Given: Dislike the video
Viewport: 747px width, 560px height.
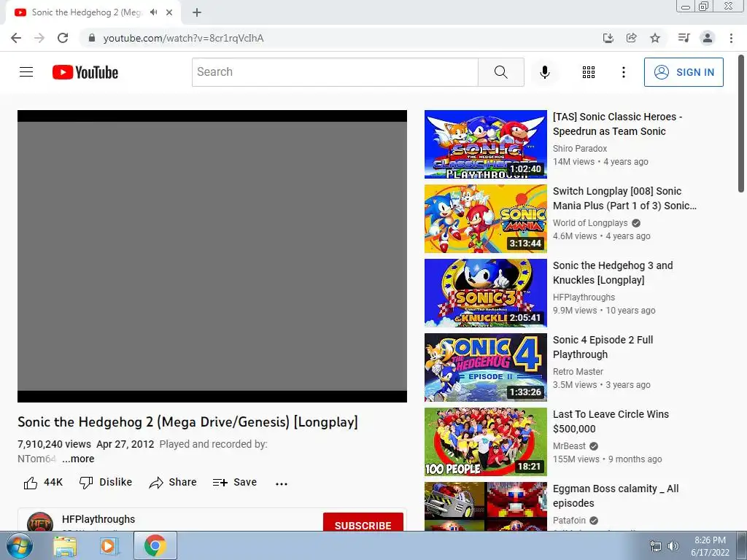Looking at the screenshot, I should tap(106, 483).
